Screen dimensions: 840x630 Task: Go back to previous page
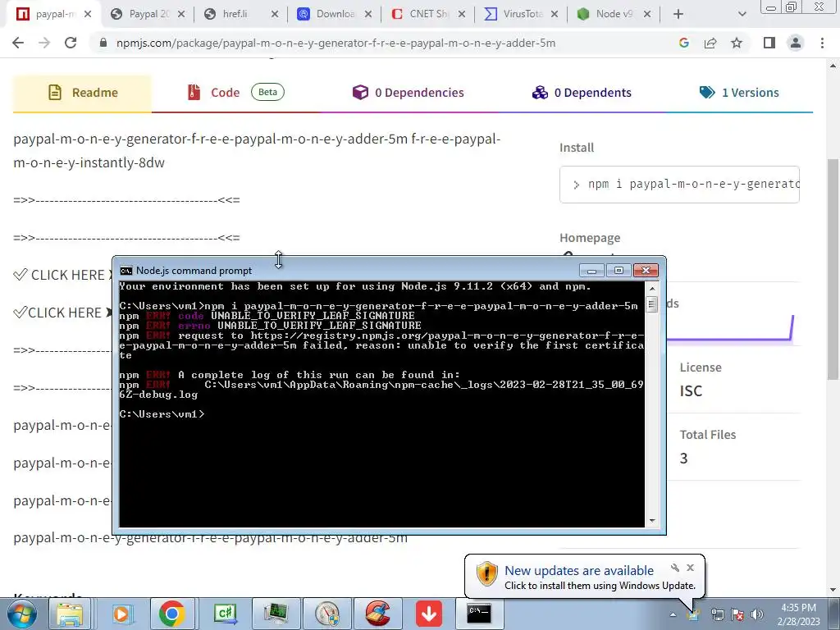pyautogui.click(x=18, y=43)
